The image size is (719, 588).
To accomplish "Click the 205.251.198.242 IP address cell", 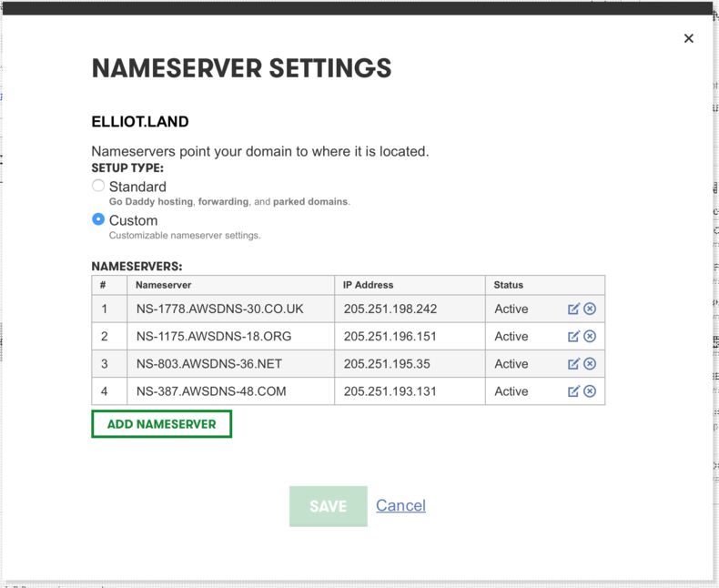I will tap(390, 309).
